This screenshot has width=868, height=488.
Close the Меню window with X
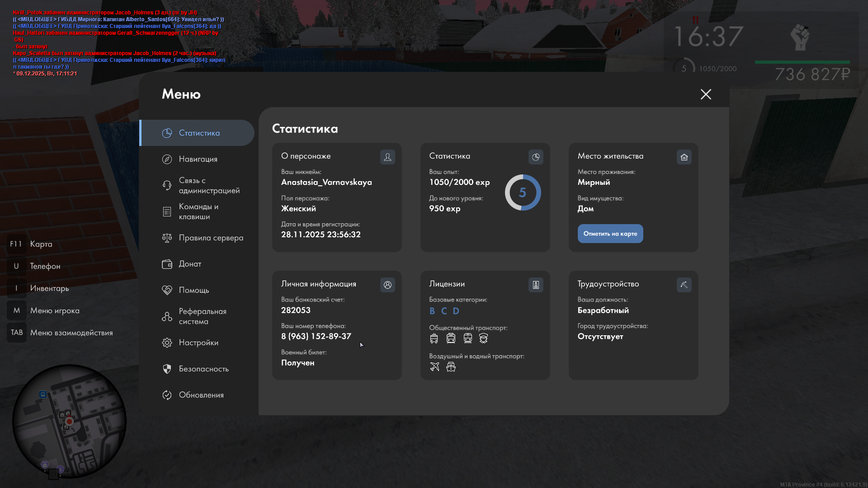(x=706, y=94)
